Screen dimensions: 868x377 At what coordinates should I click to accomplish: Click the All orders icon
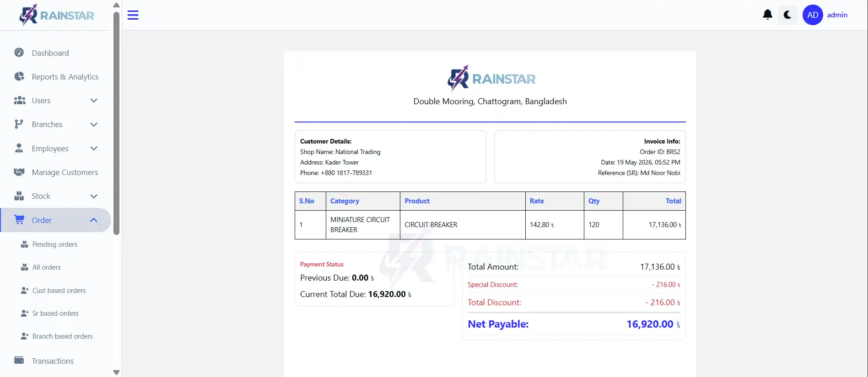point(25,267)
